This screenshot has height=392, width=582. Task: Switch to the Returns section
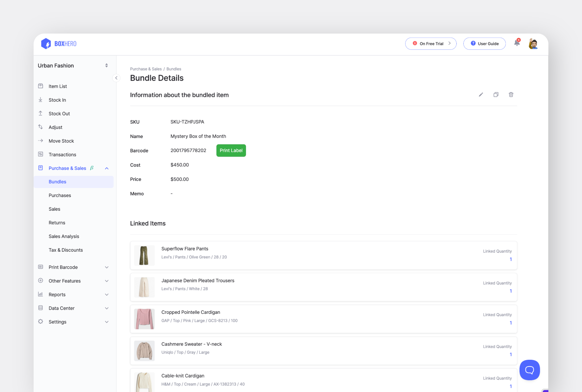[57, 223]
